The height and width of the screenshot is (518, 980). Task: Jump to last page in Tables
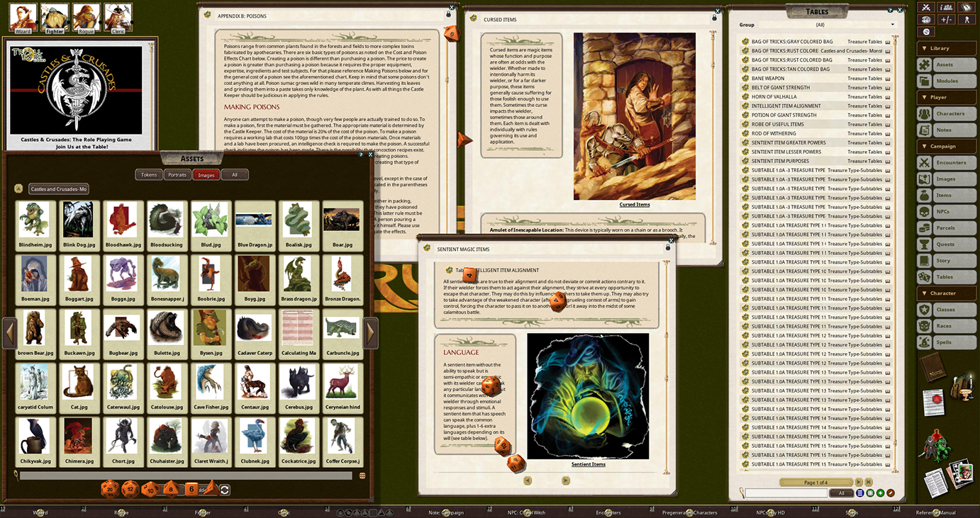[869, 482]
